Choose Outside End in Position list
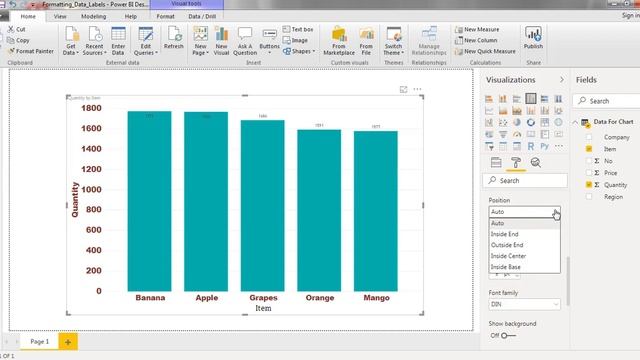The height and width of the screenshot is (360, 640). click(524, 245)
